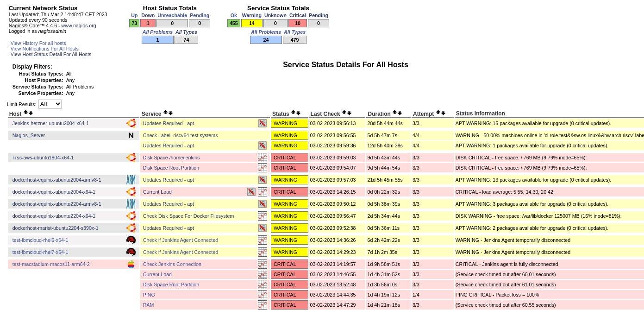Open the Check Jenkins Connection service
Image resolution: width=644 pixels, height=310 pixels.
172,264
